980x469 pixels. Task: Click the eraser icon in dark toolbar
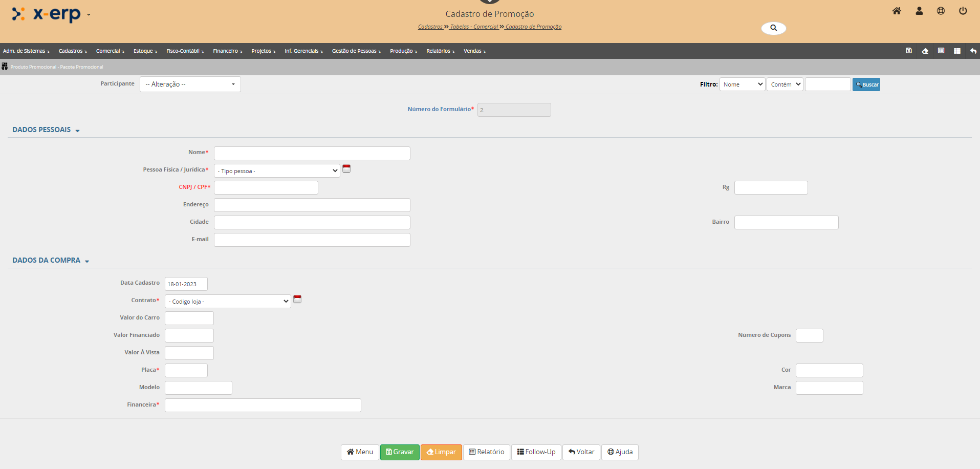(x=925, y=51)
